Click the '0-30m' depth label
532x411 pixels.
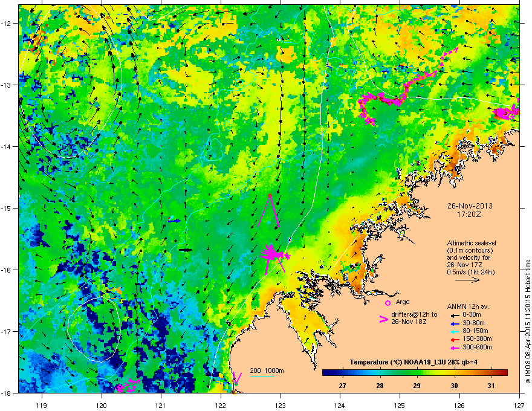pyautogui.click(x=472, y=315)
